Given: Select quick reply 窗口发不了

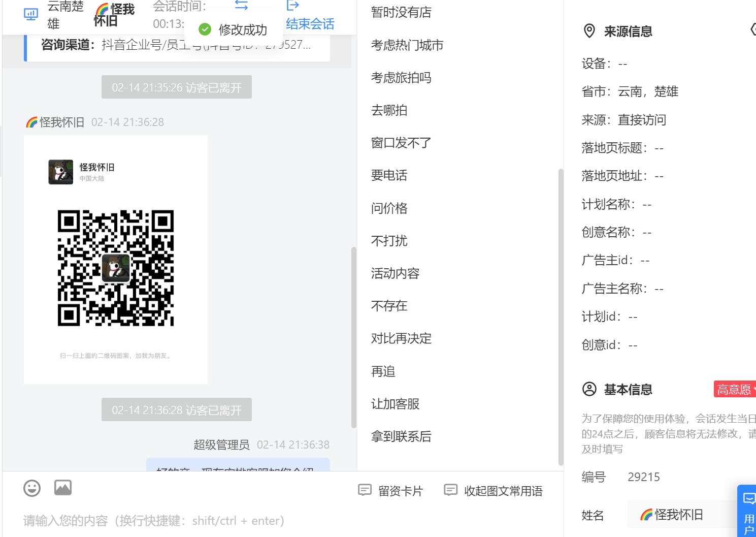Looking at the screenshot, I should [x=401, y=143].
